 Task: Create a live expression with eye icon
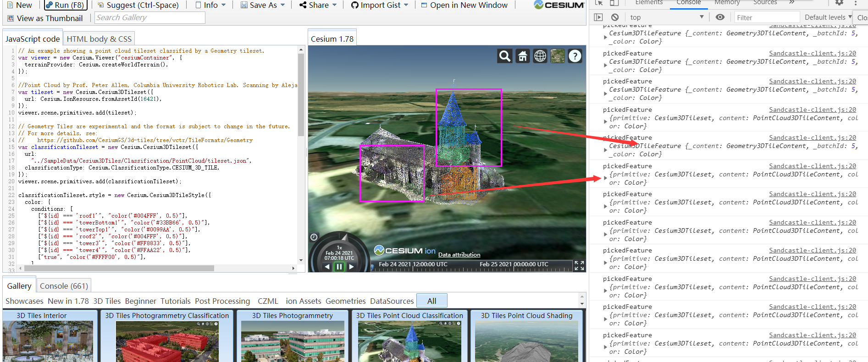[720, 17]
